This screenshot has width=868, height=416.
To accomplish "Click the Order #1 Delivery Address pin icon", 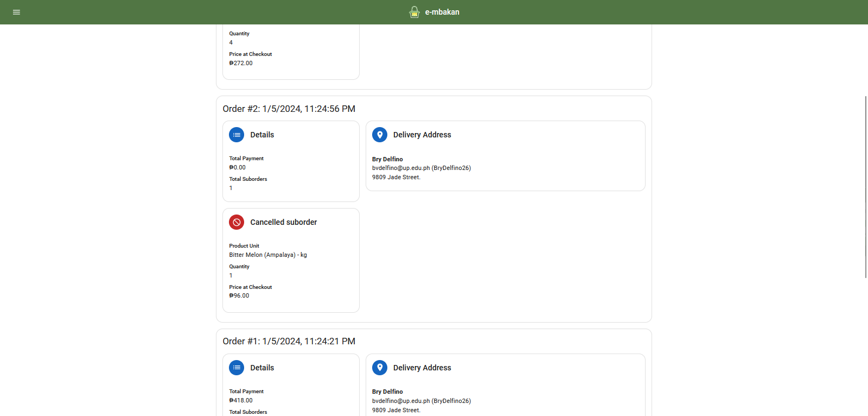I will 380,368.
